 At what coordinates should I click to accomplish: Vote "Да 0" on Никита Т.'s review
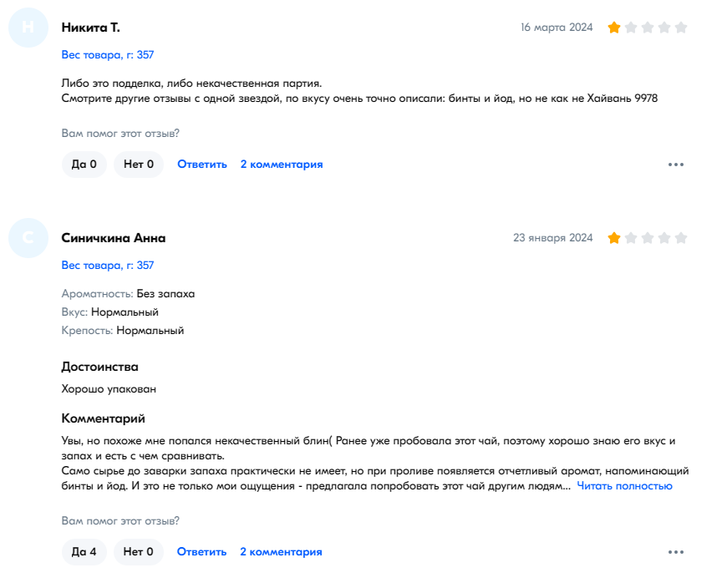point(84,165)
